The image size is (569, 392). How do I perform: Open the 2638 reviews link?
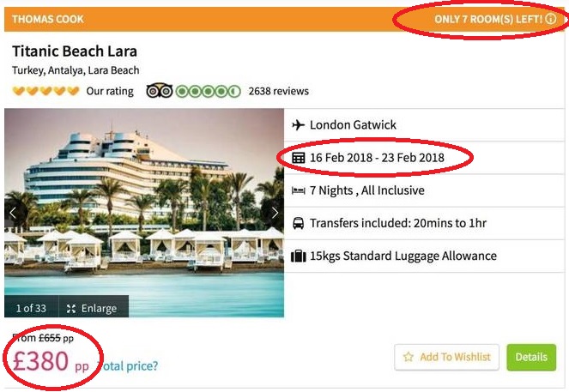point(278,91)
